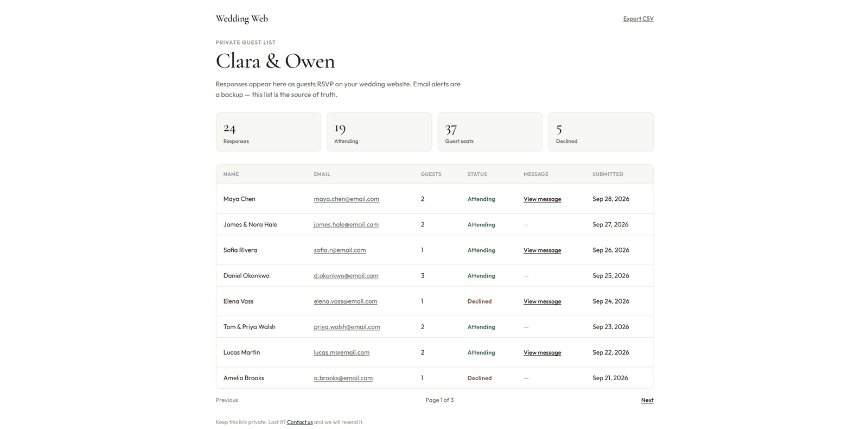Image resolution: width=868 pixels, height=429 pixels.
Task: Click the STATUS column header
Action: 477,174
